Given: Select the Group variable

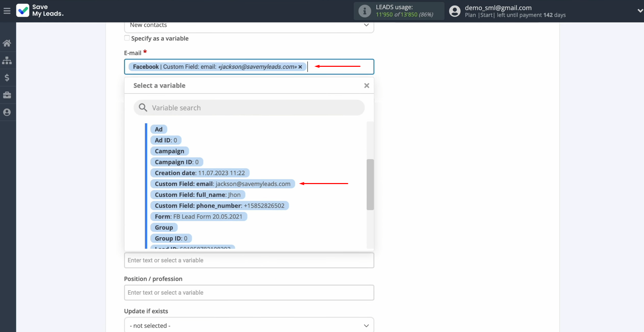Looking at the screenshot, I should 164,227.
